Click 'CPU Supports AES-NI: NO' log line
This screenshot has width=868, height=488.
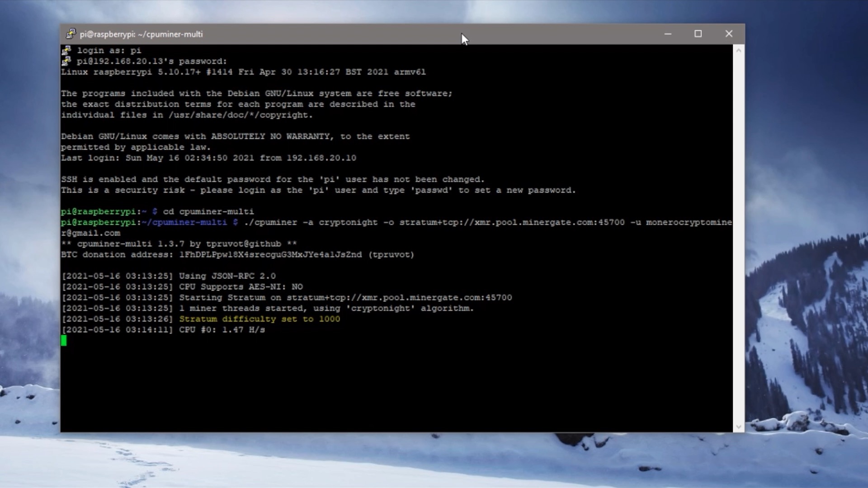241,287
